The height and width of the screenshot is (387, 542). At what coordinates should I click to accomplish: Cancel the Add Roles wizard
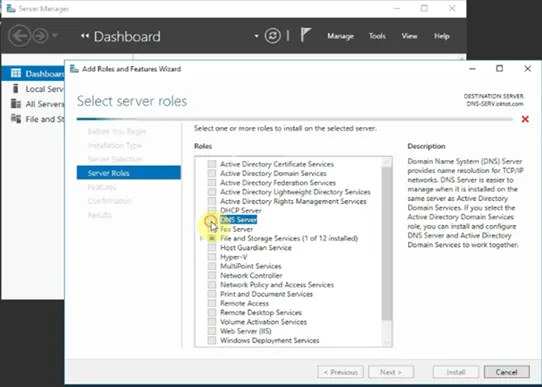point(506,372)
